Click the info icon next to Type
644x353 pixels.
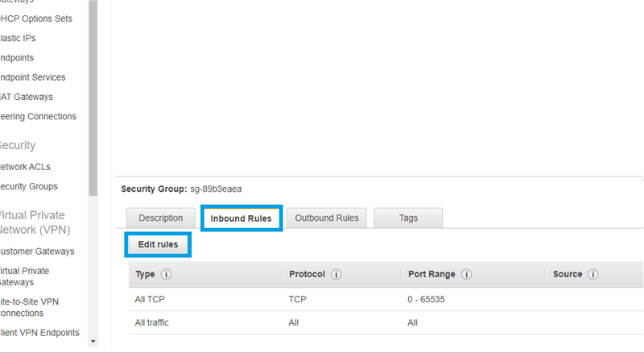click(x=167, y=275)
